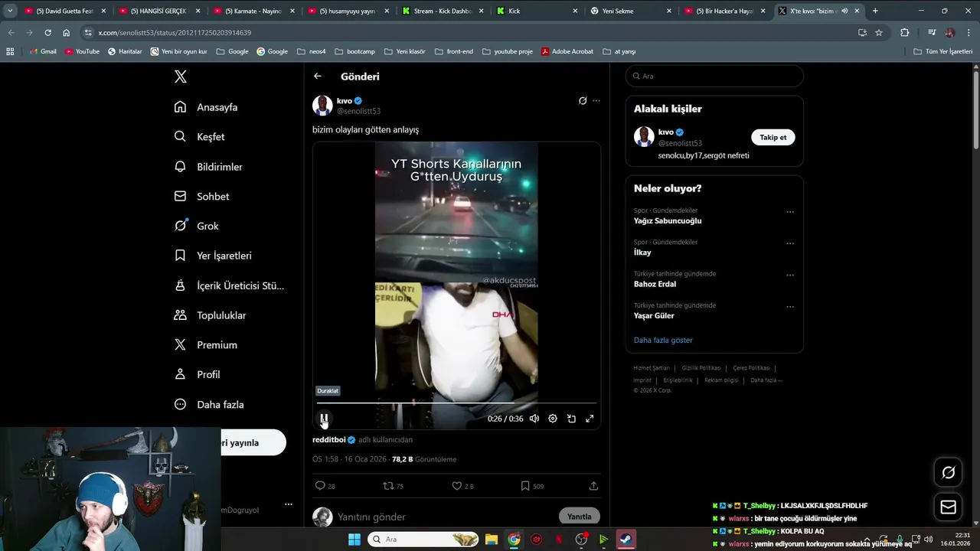Click the repost icon with 75
This screenshot has height=551, width=980.
(x=388, y=486)
